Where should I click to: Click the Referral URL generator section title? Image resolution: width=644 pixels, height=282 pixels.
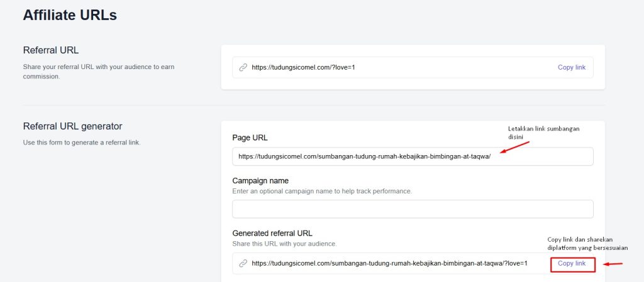72,126
